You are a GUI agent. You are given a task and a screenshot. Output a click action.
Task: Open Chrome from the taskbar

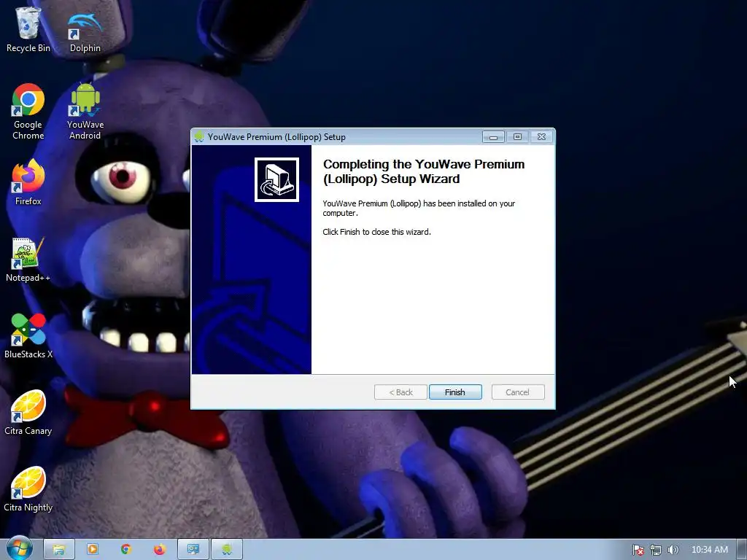click(x=125, y=550)
